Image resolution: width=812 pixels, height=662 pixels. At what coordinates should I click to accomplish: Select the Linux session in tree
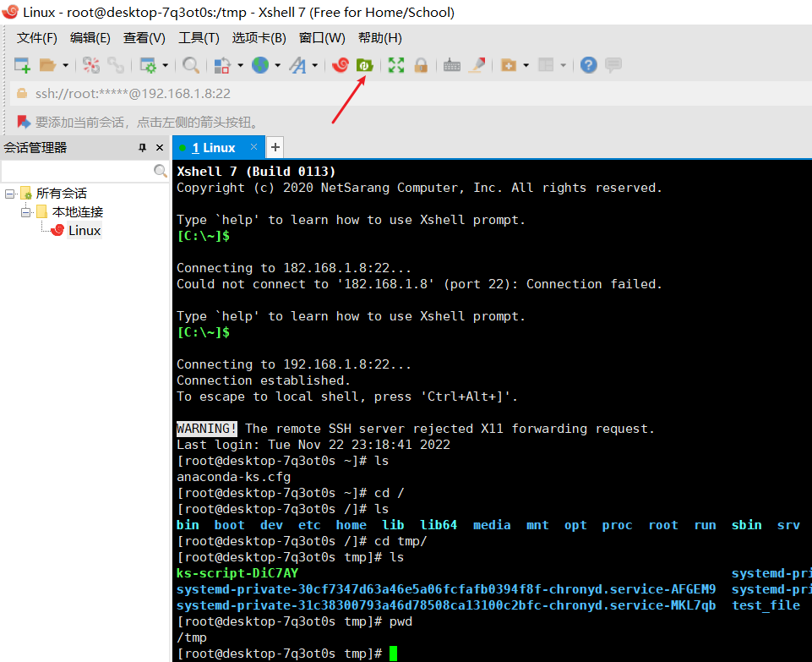(x=84, y=231)
